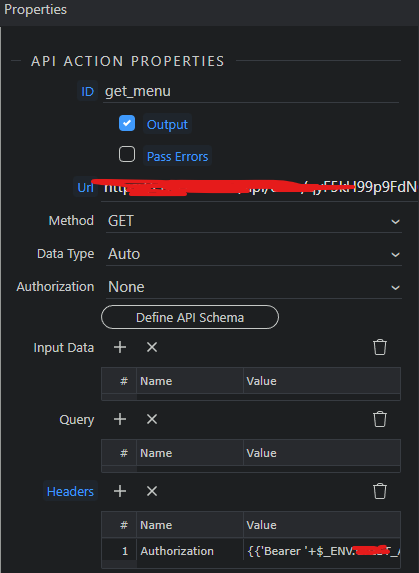
Task: Add a new Headers entry
Action: pyautogui.click(x=120, y=491)
